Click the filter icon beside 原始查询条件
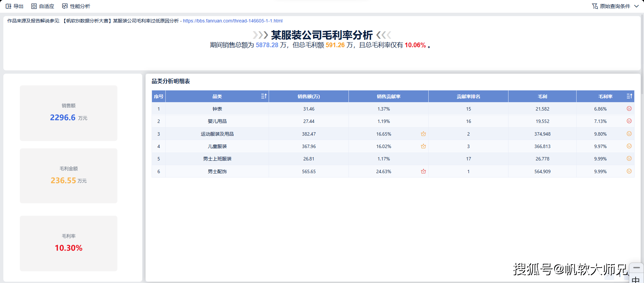This screenshot has height=283, width=644. pyautogui.click(x=595, y=6)
